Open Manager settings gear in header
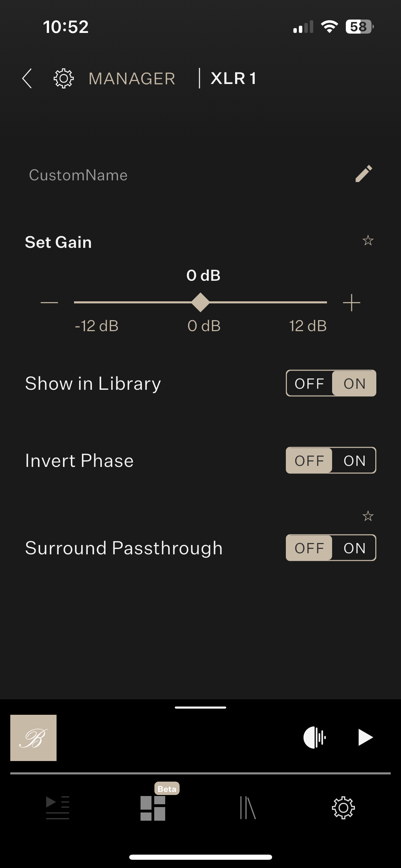Viewport: 401px width, 868px height. point(63,79)
